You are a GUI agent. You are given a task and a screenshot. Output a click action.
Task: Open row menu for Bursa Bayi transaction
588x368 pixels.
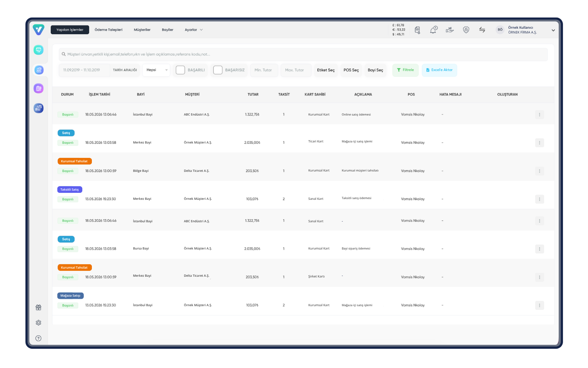point(539,249)
